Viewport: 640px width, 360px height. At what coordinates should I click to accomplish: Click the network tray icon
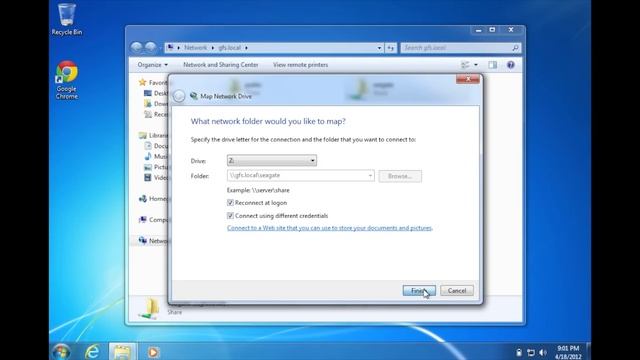pos(531,352)
